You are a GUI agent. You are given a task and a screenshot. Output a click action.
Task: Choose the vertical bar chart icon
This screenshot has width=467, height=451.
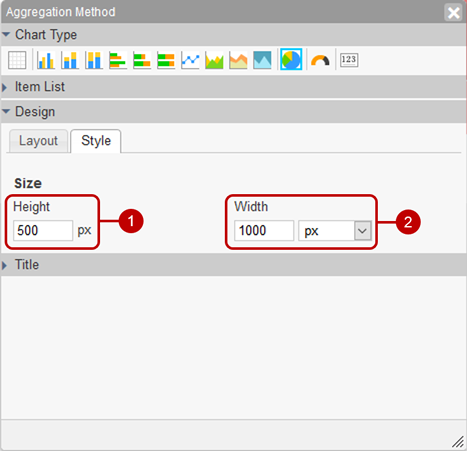point(46,60)
